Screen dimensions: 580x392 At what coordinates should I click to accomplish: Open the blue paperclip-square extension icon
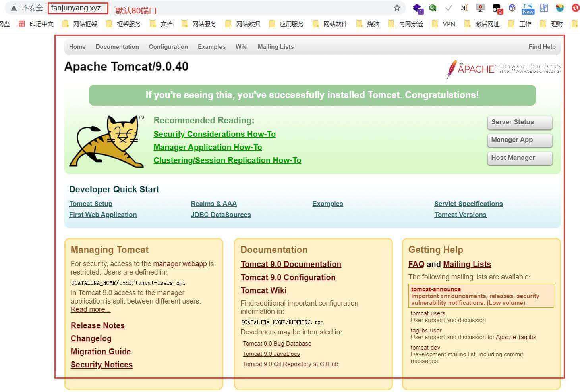544,8
